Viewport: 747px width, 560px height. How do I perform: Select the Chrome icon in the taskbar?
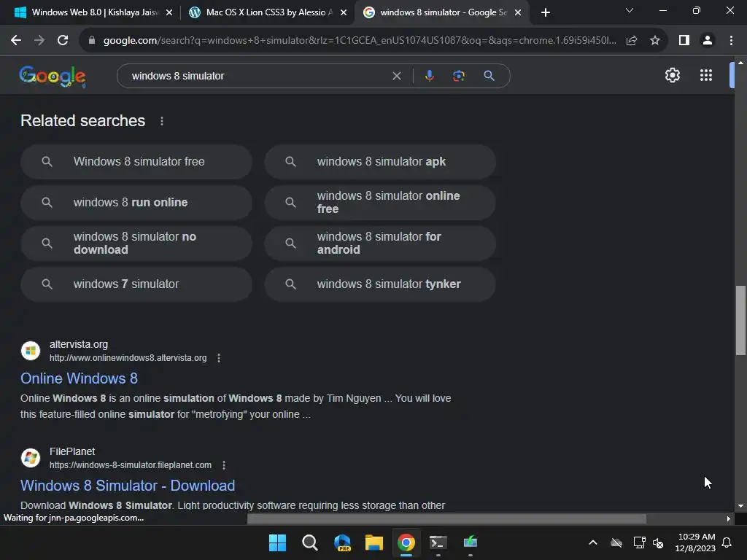coord(406,542)
